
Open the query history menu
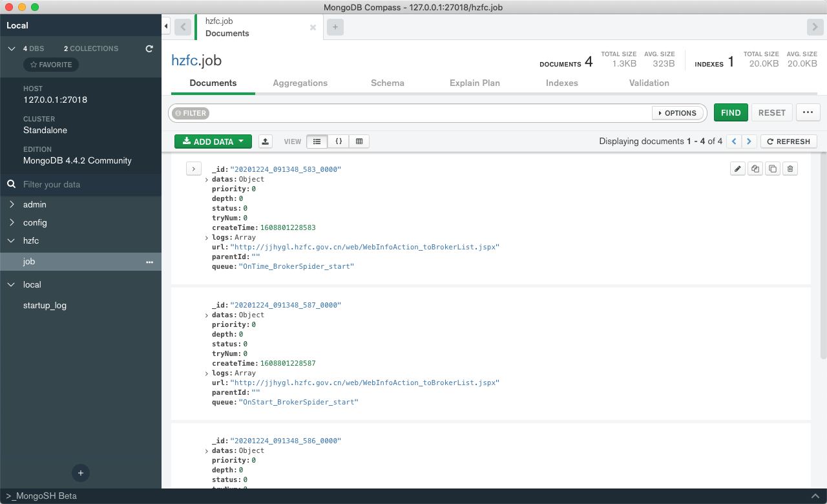click(808, 112)
